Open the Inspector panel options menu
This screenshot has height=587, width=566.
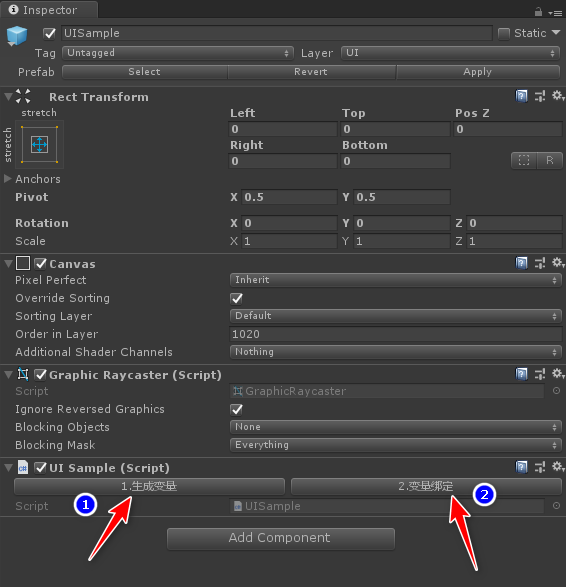coord(555,13)
